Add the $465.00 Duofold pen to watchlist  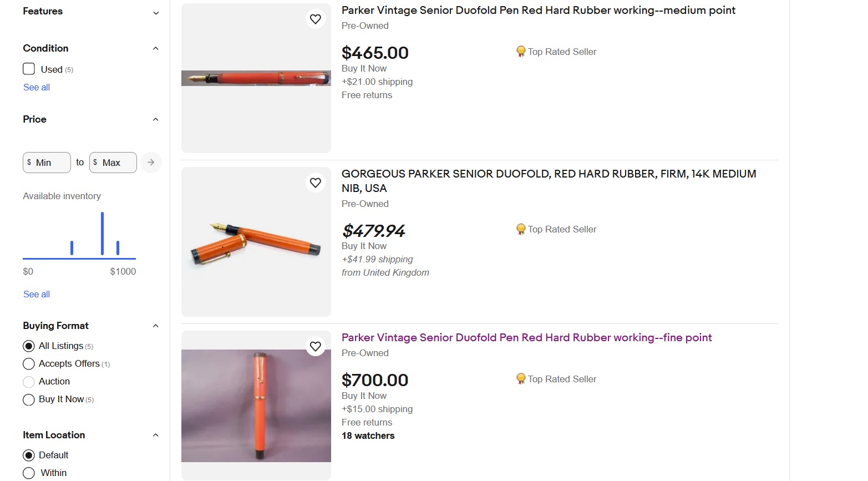coord(315,19)
